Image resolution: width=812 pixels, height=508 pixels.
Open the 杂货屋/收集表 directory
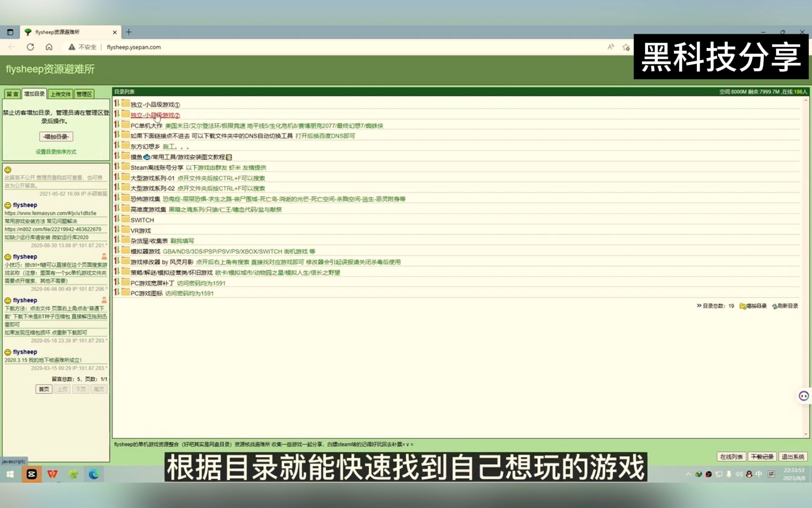tap(148, 241)
